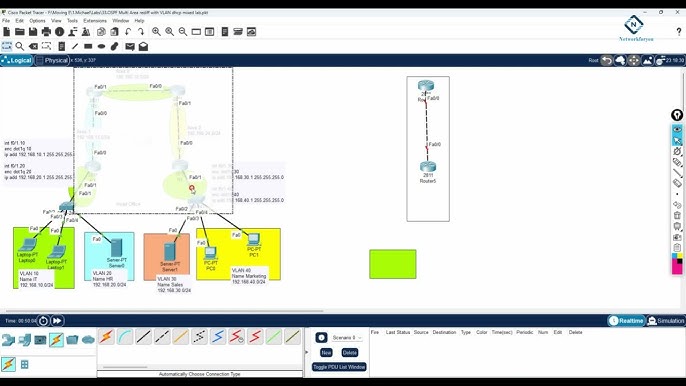The image size is (686, 386).
Task: Switch to Simulation mode
Action: (666, 321)
